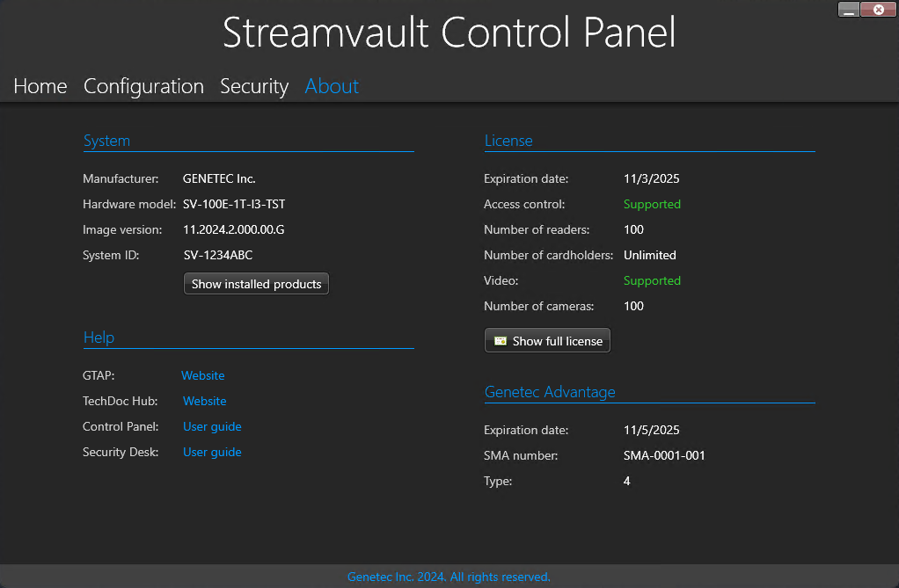Viewport: 899px width, 588px height.
Task: Open the Control Panel User guide link
Action: [212, 426]
